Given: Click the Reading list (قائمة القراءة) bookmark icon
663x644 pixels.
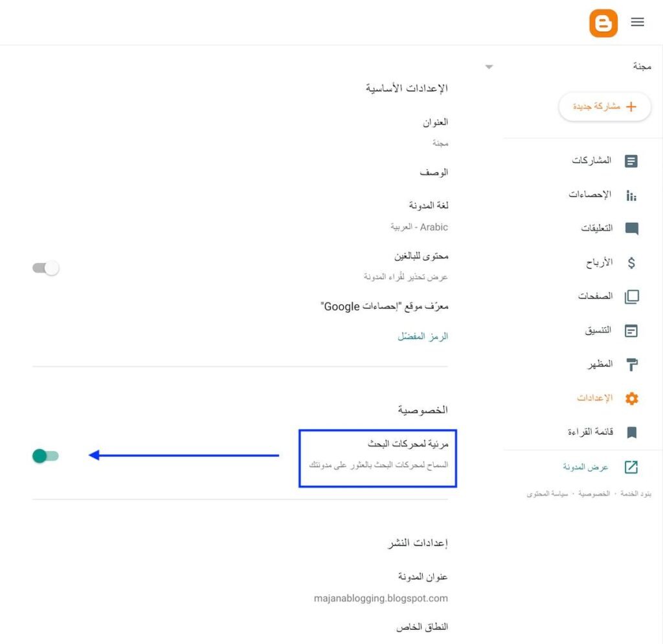Looking at the screenshot, I should (631, 432).
